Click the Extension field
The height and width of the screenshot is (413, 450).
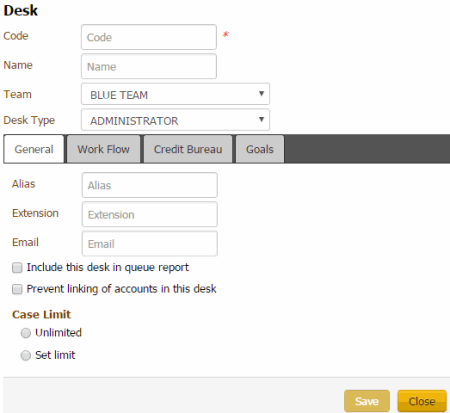pos(150,214)
